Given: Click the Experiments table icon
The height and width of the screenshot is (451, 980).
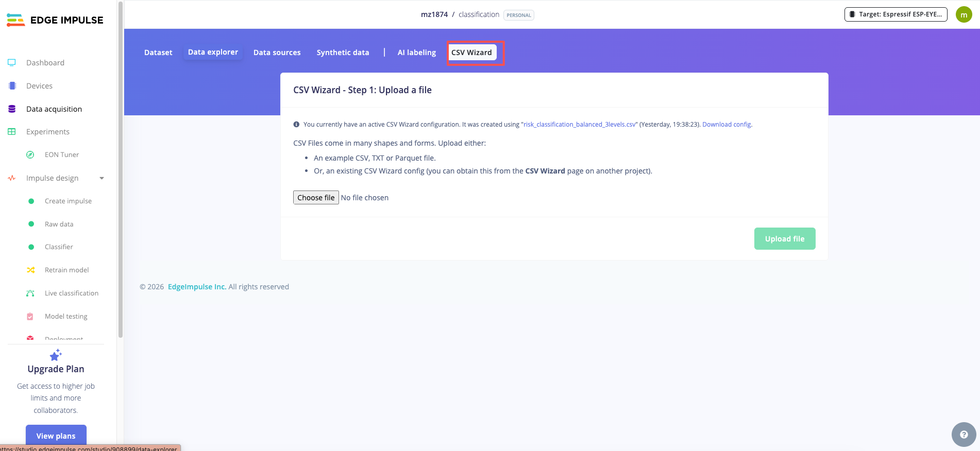Looking at the screenshot, I should [x=12, y=132].
